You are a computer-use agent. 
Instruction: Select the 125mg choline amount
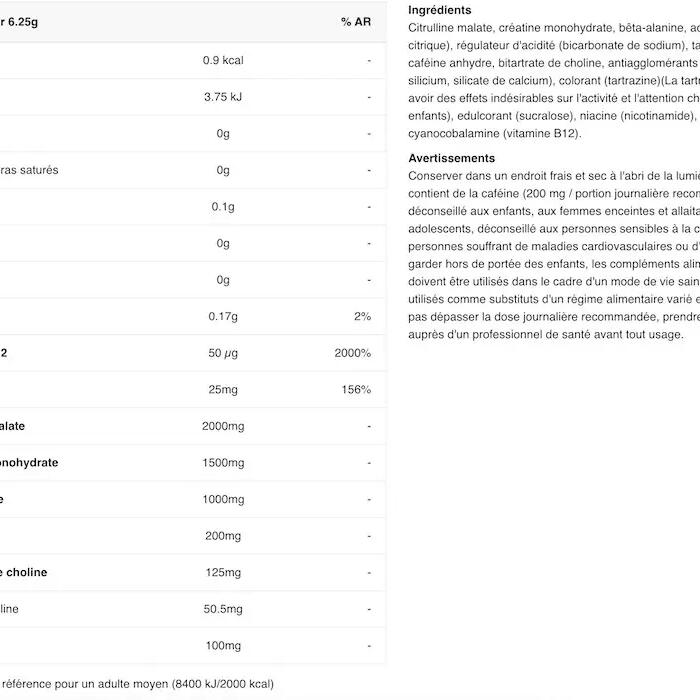click(x=223, y=572)
